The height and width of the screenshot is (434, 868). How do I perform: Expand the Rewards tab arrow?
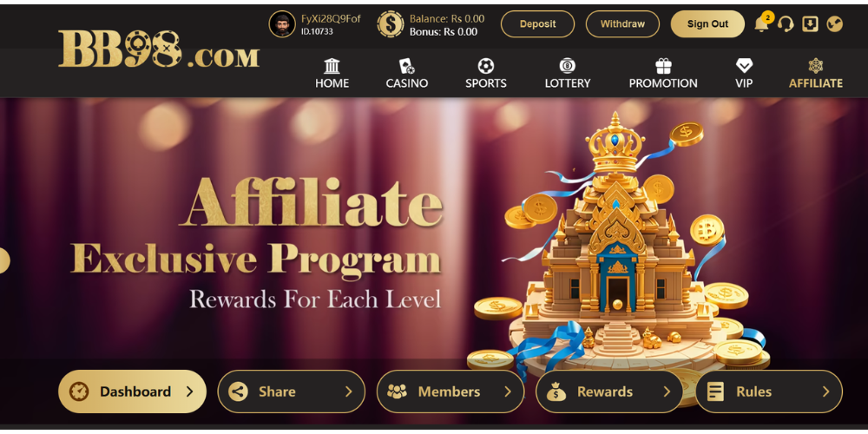667,391
